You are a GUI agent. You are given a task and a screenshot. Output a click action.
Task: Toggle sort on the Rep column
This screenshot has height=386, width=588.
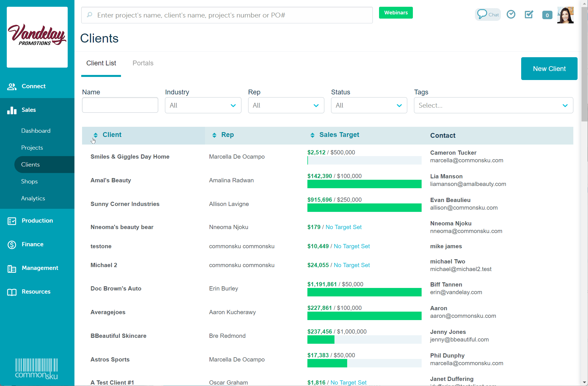214,135
